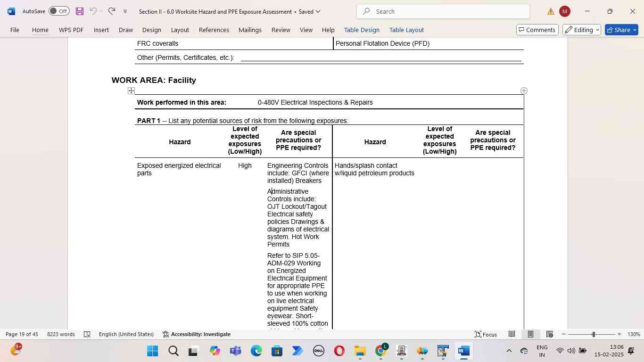Enable Focus mode from status bar
The height and width of the screenshot is (362, 644).
coord(486,334)
